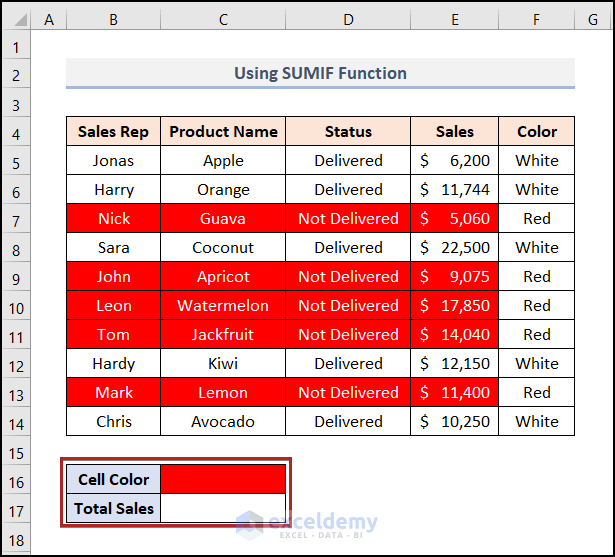Viewport: 615px width, 557px height.
Task: Select the "Product Name" header cell
Action: coord(223,131)
